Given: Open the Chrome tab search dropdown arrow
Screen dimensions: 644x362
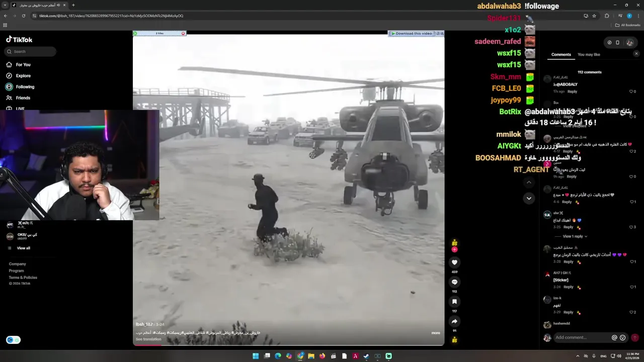Looking at the screenshot, I should point(5,5).
